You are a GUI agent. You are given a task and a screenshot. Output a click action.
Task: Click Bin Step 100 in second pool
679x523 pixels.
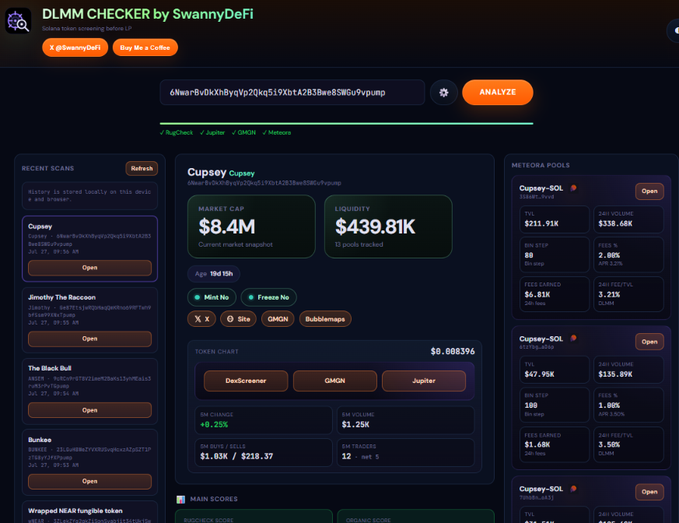(531, 406)
